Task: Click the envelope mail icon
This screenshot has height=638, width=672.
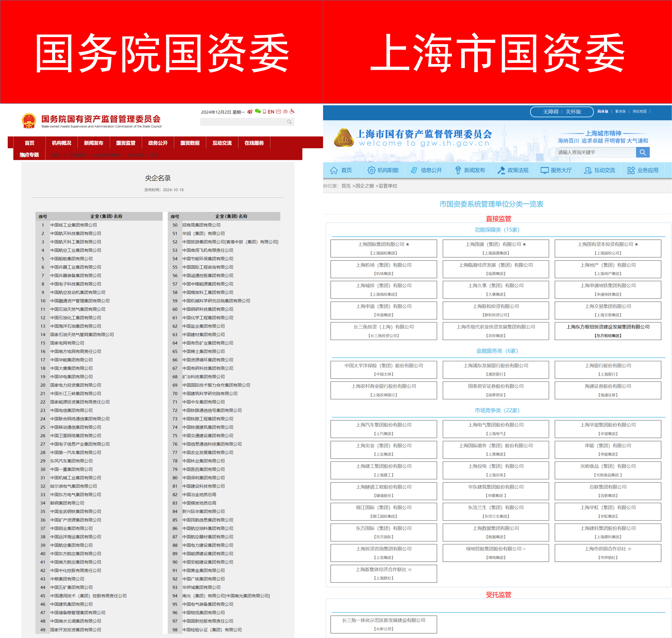Action: point(279,112)
